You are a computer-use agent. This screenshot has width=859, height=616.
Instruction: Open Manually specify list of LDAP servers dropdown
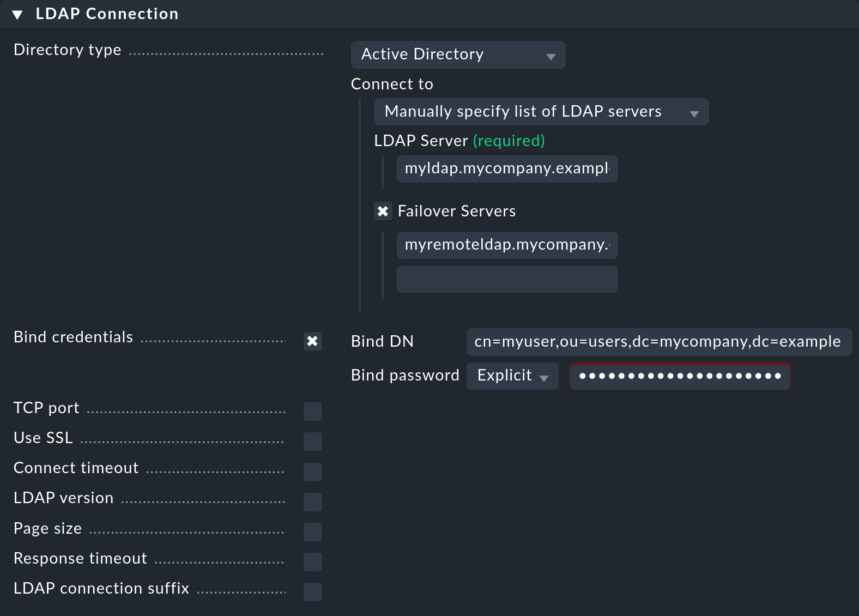(x=541, y=112)
